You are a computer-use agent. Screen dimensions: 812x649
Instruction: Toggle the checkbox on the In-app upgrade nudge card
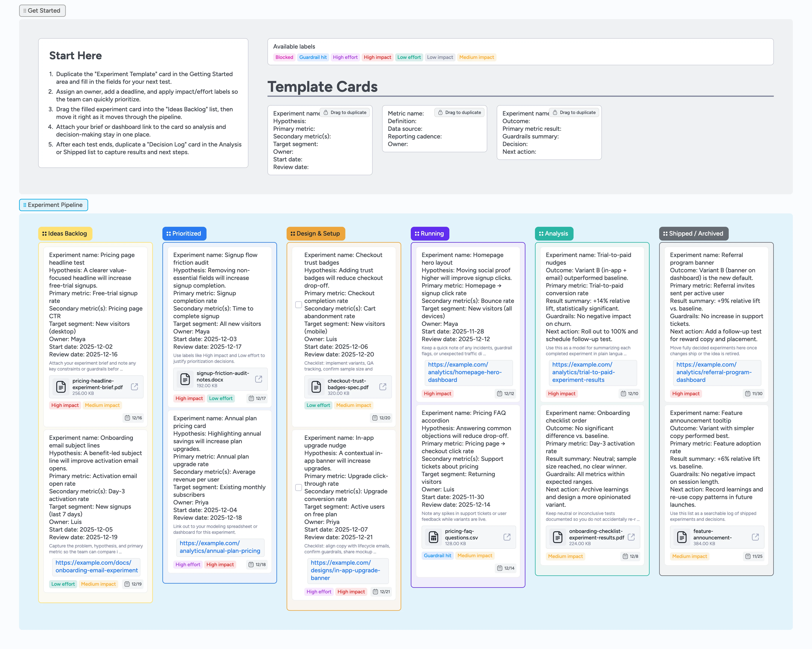tap(298, 487)
